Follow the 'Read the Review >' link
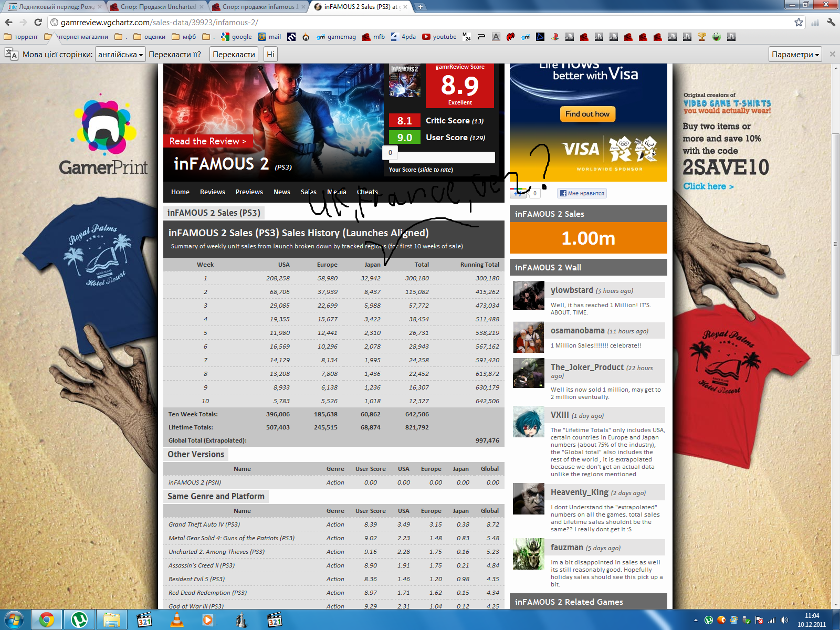The image size is (840, 630). coord(207,141)
